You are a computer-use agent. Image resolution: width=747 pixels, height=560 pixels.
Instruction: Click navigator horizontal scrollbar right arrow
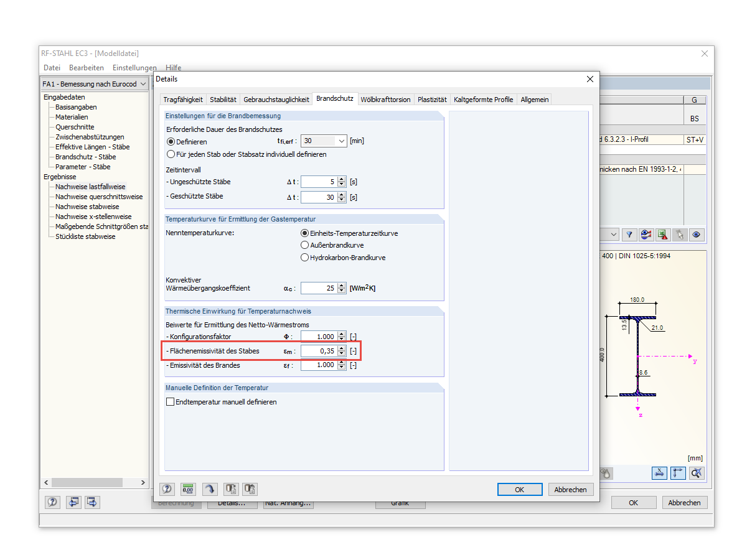pyautogui.click(x=143, y=482)
